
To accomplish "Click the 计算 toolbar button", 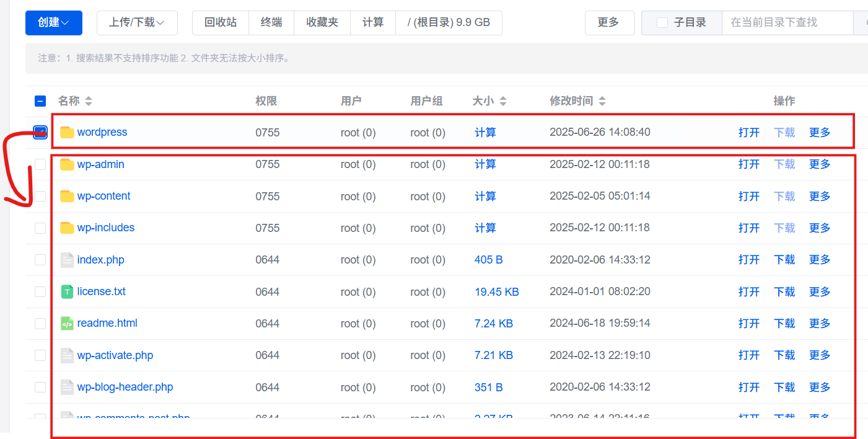I will pos(373,22).
